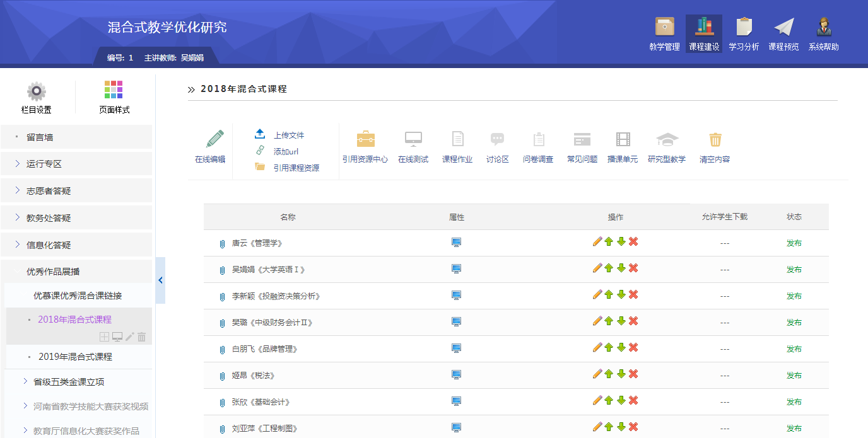Open 页面样式 color grid icon
Image resolution: width=868 pixels, height=438 pixels.
[x=114, y=90]
